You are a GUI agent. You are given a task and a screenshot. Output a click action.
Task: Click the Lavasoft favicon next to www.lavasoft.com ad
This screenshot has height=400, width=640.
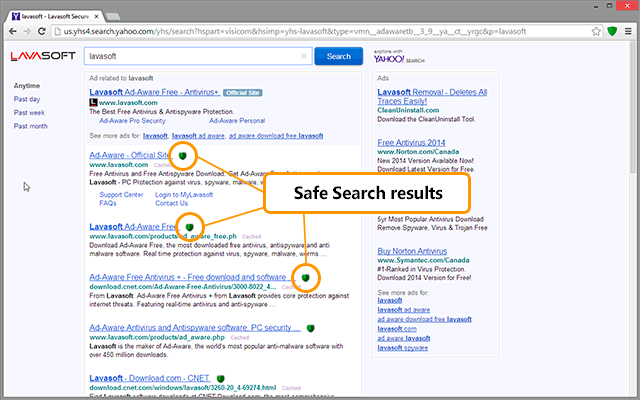93,102
